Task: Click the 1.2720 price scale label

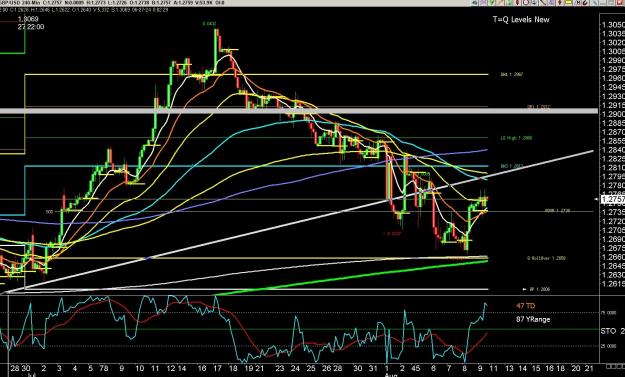Action: pos(613,221)
